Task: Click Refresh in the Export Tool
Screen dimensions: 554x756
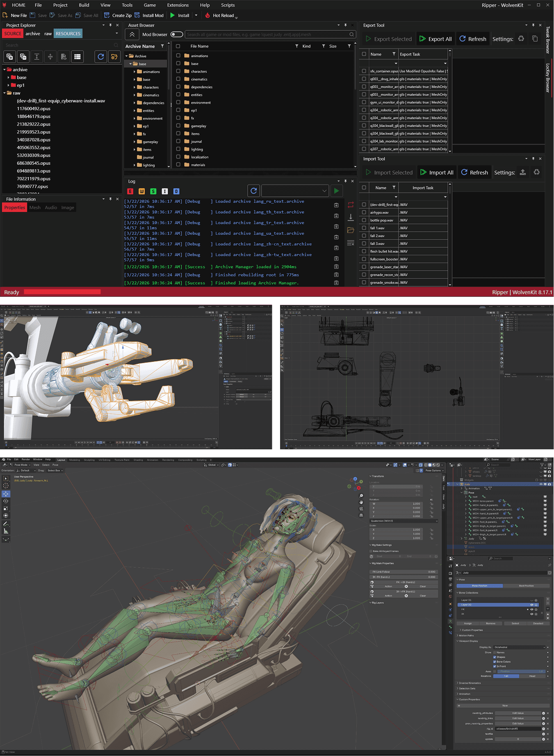Action: tap(472, 39)
